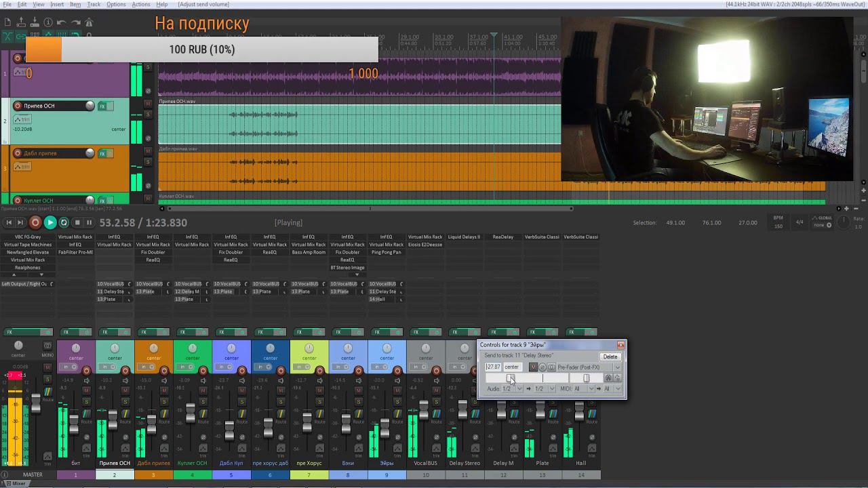Open Virtual Mix Rack FX on VocalBUS
868x488 pixels.
(x=425, y=237)
